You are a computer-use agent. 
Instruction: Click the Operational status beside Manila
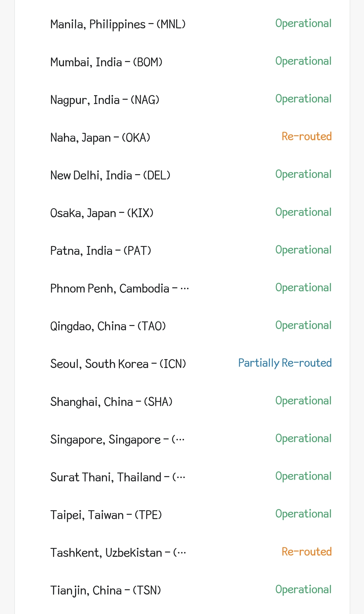coord(303,23)
